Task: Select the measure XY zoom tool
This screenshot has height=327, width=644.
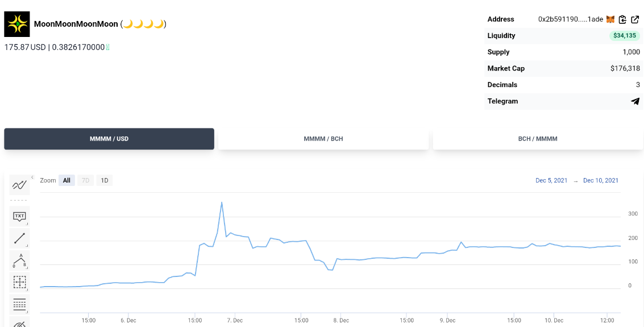Action: (19, 282)
